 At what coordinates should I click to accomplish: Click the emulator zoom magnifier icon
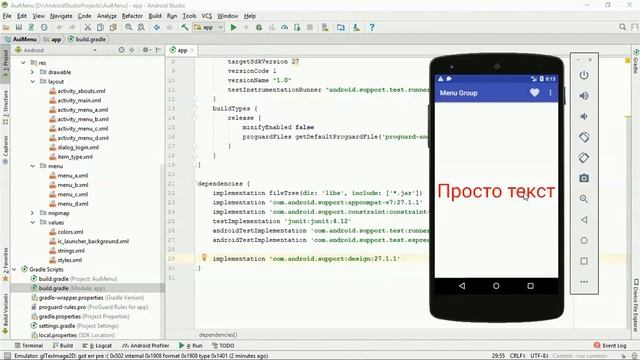[x=584, y=199]
